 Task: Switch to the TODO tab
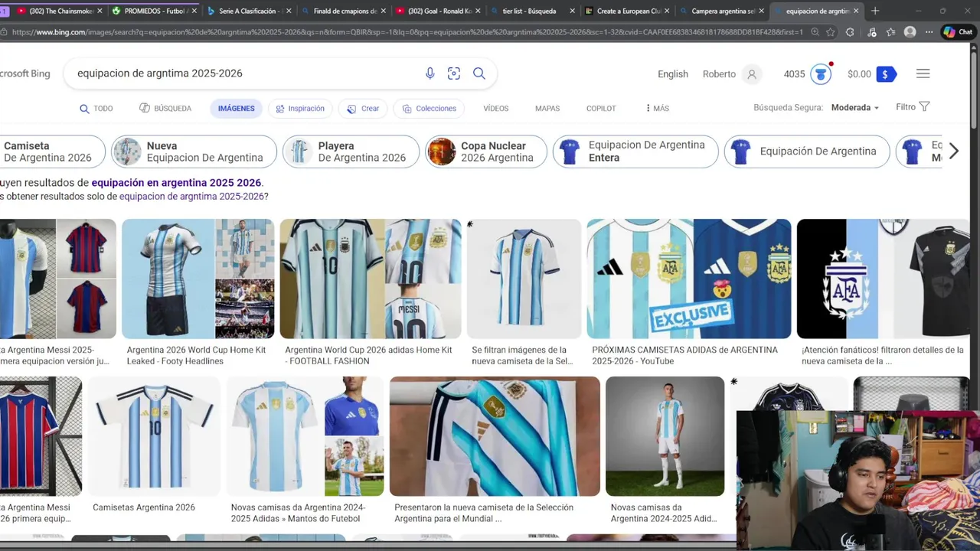pyautogui.click(x=96, y=109)
